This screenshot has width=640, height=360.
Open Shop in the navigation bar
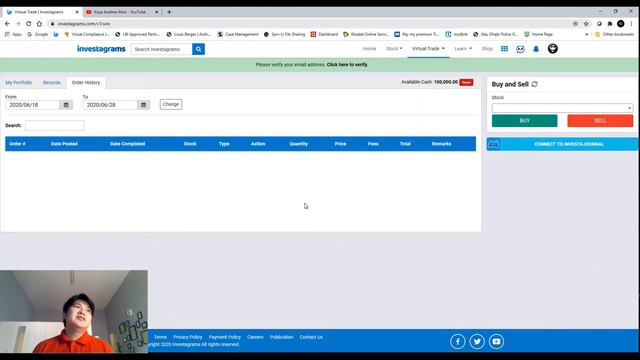pyautogui.click(x=487, y=49)
